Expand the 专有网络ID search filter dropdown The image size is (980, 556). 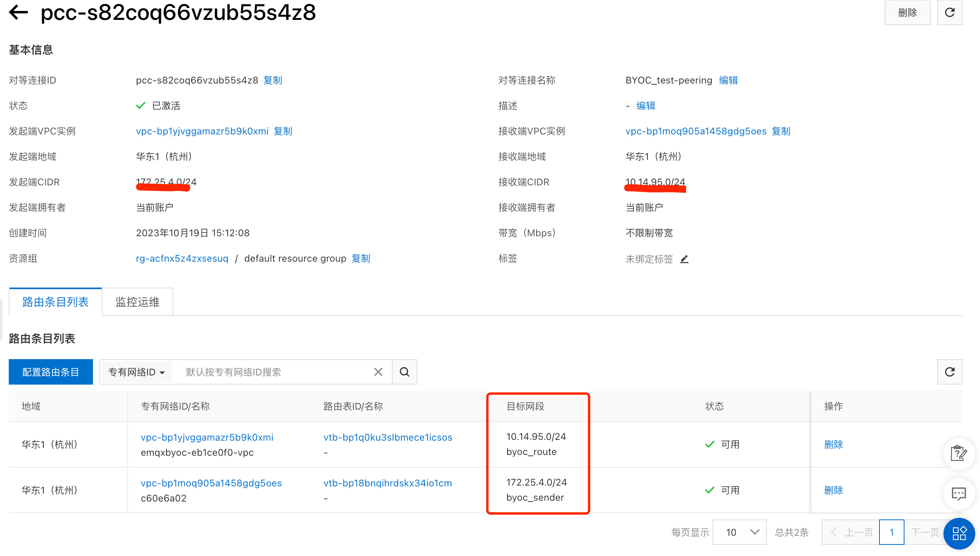[136, 372]
